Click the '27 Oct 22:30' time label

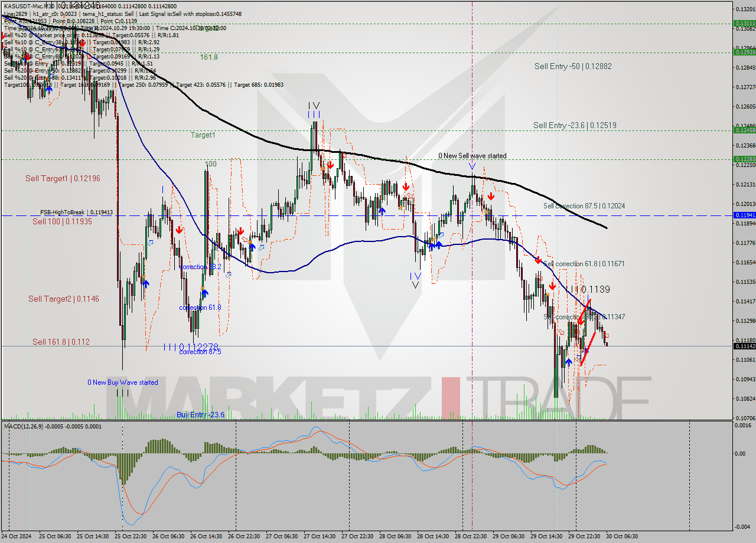(357, 537)
